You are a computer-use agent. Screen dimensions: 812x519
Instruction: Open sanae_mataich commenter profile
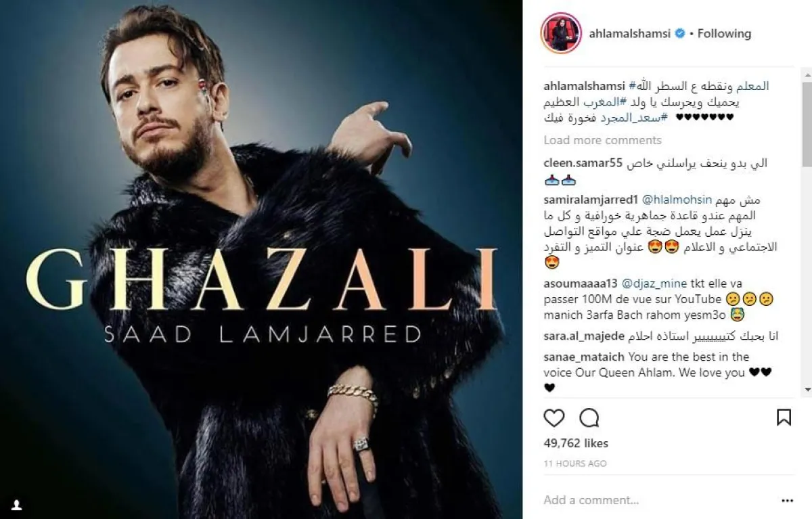tap(585, 357)
